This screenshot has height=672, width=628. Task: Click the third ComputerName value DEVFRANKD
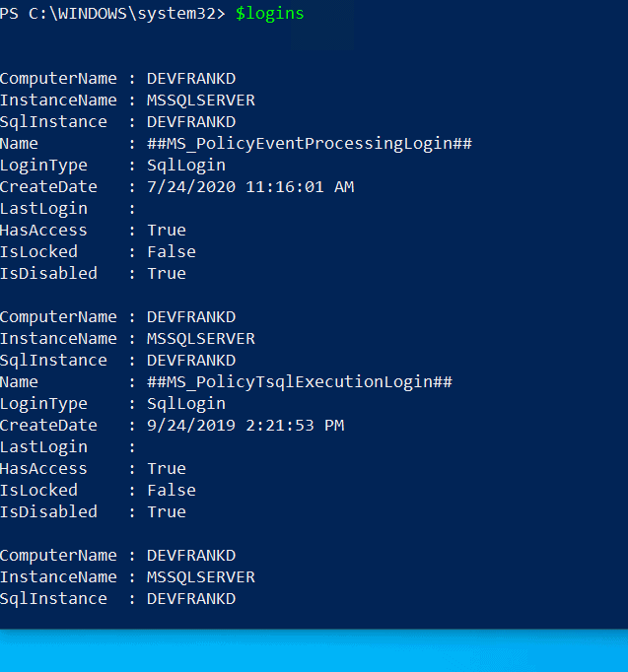click(190, 556)
